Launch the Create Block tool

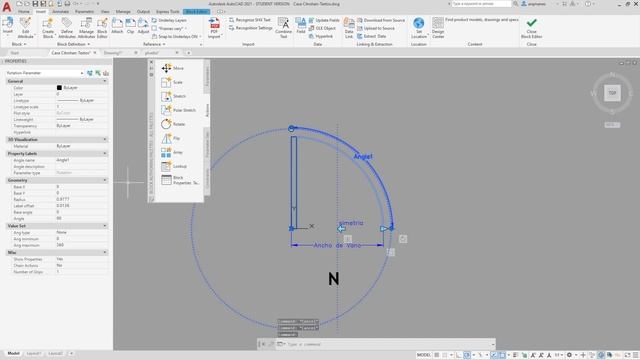point(48,28)
